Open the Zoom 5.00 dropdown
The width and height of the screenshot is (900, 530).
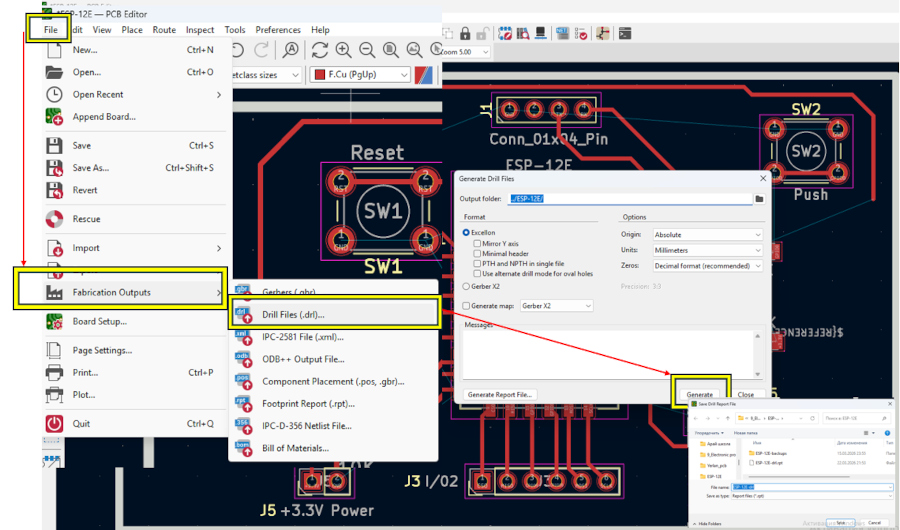pyautogui.click(x=465, y=52)
